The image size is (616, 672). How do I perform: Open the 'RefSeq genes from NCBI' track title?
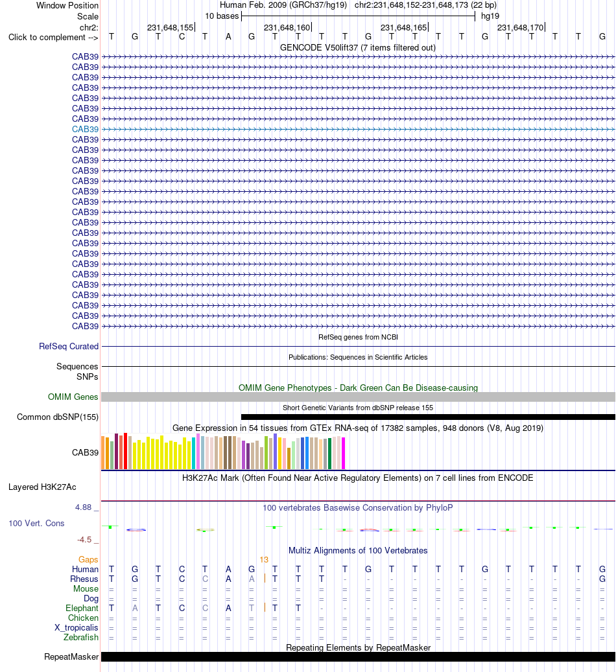coord(358,337)
